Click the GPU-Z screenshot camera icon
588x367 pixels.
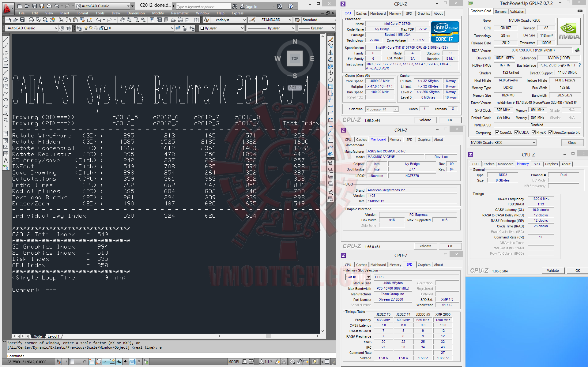[x=580, y=11]
